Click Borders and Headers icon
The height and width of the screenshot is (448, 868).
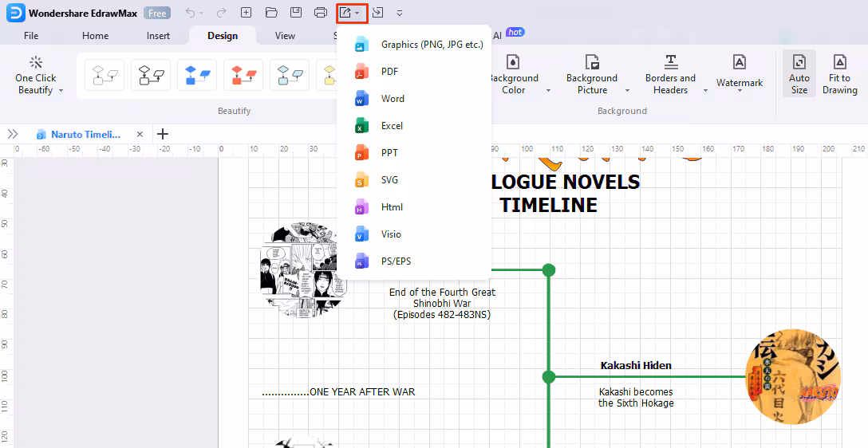tap(670, 62)
